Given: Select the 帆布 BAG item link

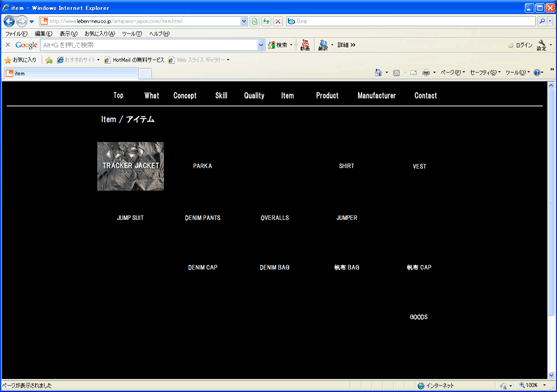Looking at the screenshot, I should tap(347, 267).
